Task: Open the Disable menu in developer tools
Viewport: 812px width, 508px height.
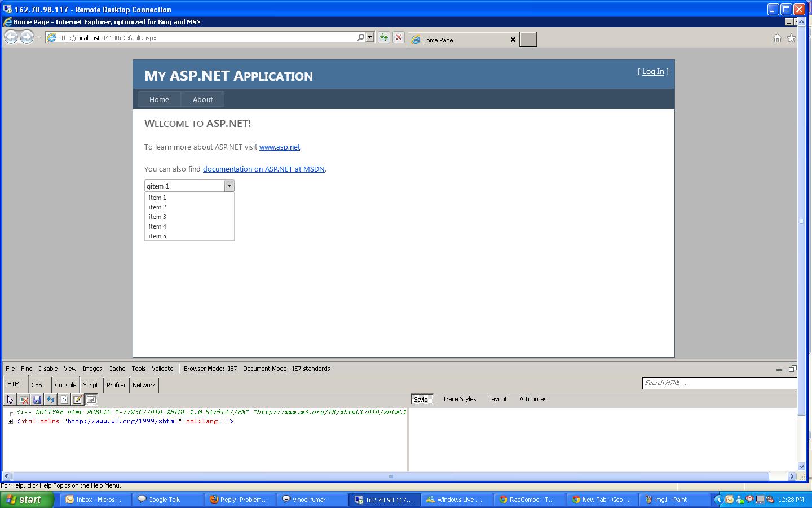Action: point(48,369)
